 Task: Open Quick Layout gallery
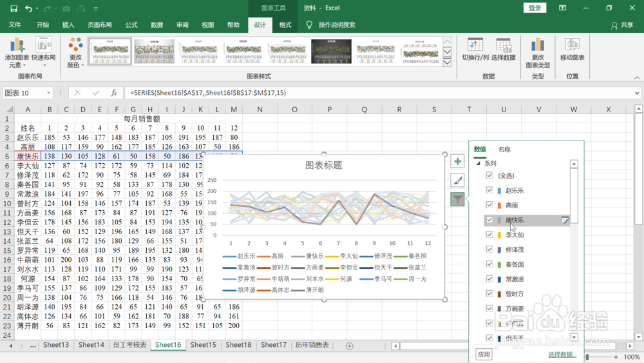pyautogui.click(x=43, y=52)
